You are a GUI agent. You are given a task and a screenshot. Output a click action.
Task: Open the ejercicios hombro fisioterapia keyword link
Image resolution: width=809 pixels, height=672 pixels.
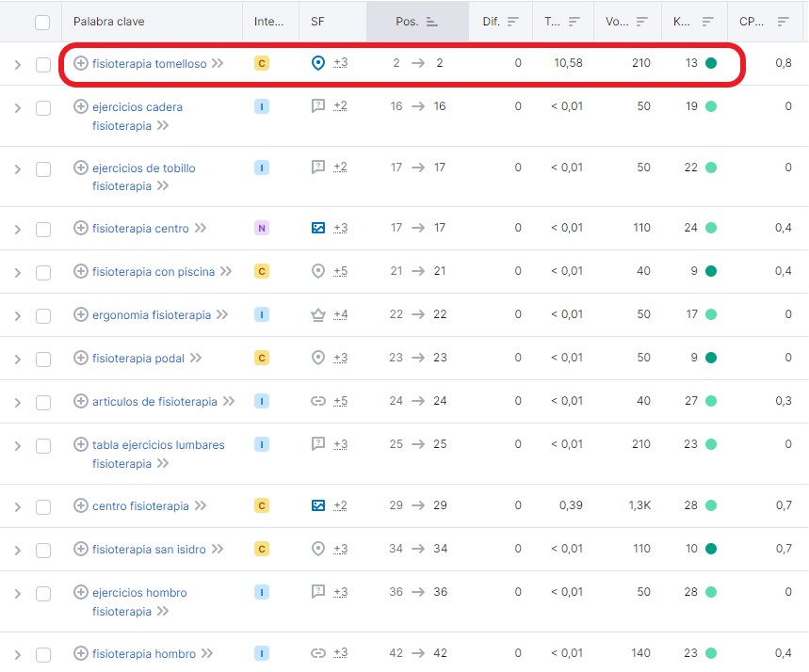coord(139,593)
